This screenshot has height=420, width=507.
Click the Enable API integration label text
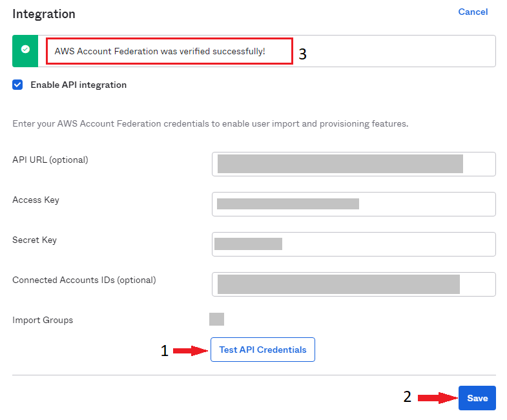click(x=78, y=85)
